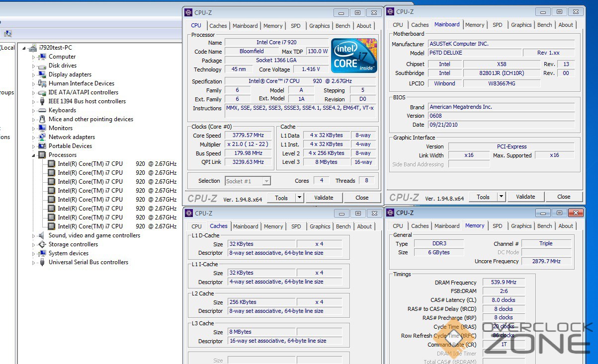Click the Keyboards device icon
Image resolution: width=598 pixels, height=364 pixels.
[x=42, y=110]
